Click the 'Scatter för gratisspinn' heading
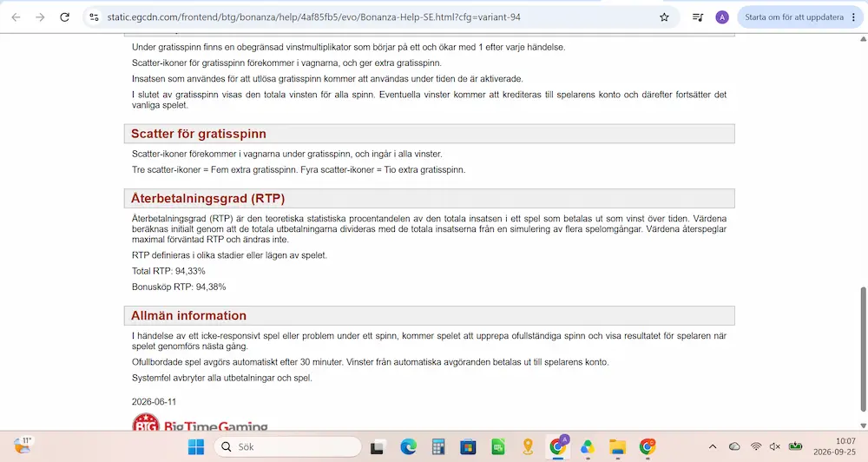Viewport: 868px width, 462px height. pos(198,134)
